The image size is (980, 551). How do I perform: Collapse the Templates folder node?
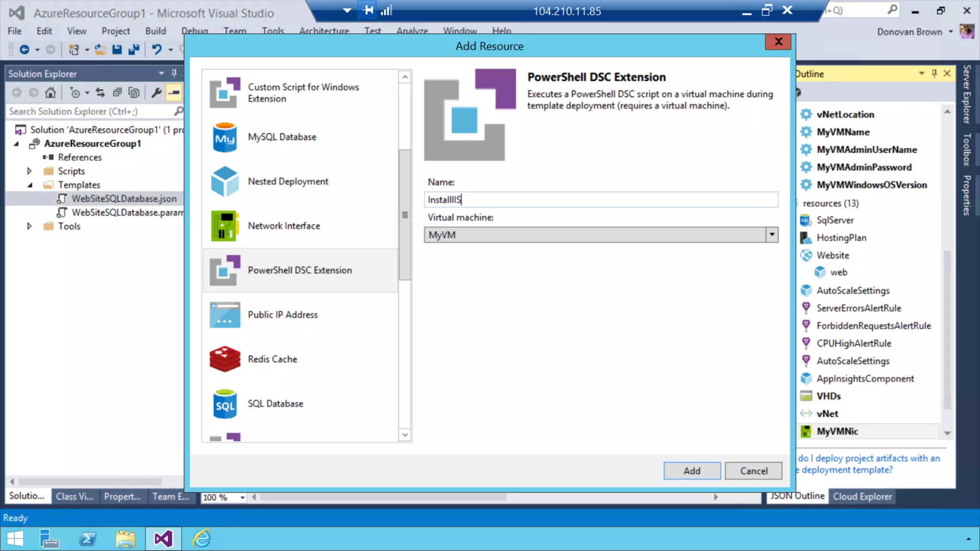[30, 185]
